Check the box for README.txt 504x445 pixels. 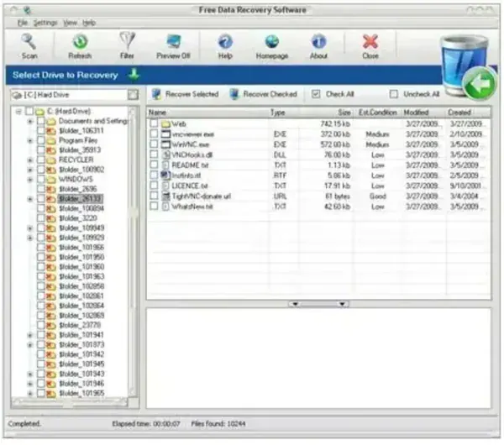[x=154, y=165]
